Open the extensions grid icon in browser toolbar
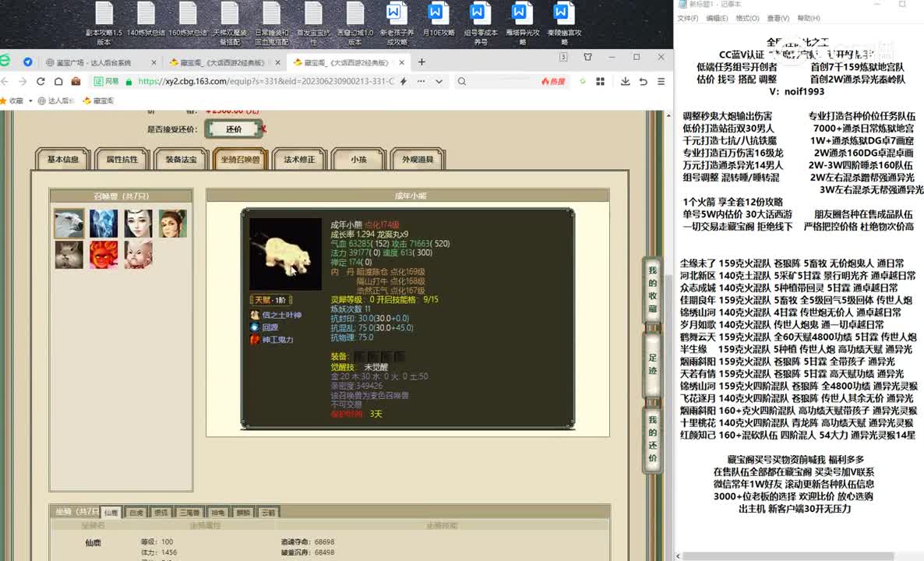 click(x=601, y=81)
